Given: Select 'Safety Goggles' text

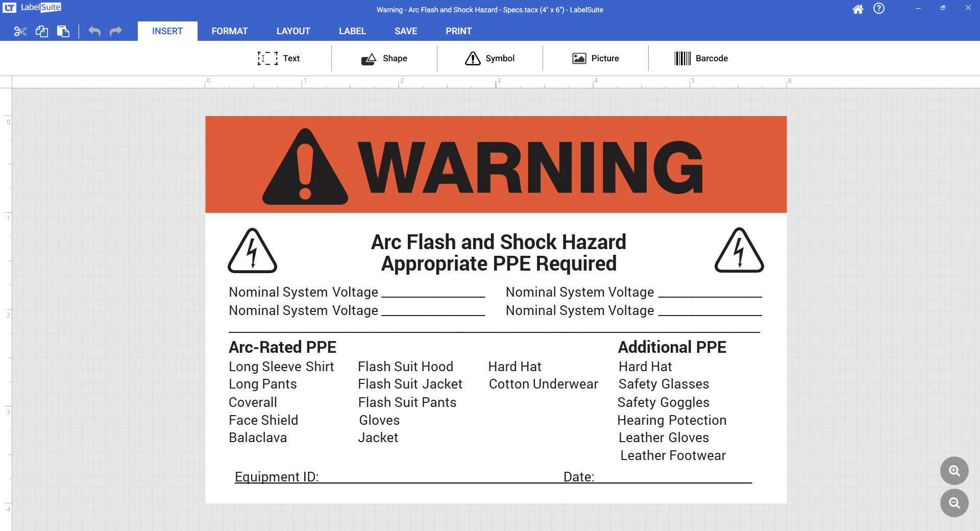Looking at the screenshot, I should coord(663,402).
